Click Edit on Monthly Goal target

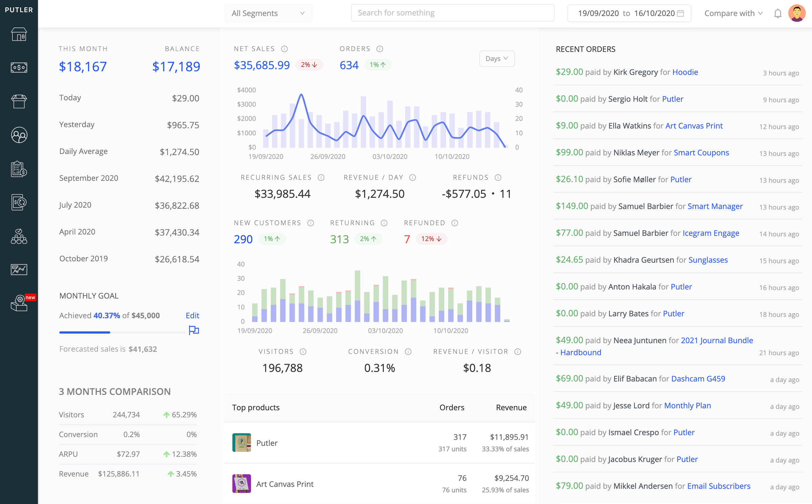pos(192,315)
